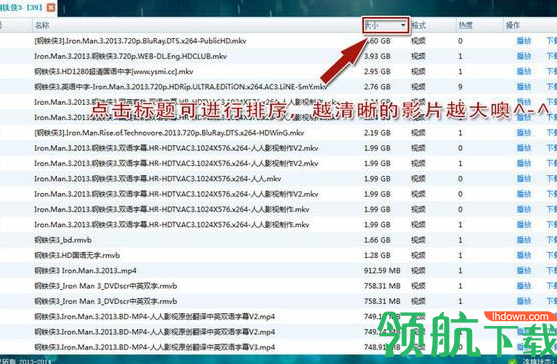Image resolution: width=557 pixels, height=364 pixels.
Task: Select file name ending in x264-人人.mkv
Action: (158, 179)
